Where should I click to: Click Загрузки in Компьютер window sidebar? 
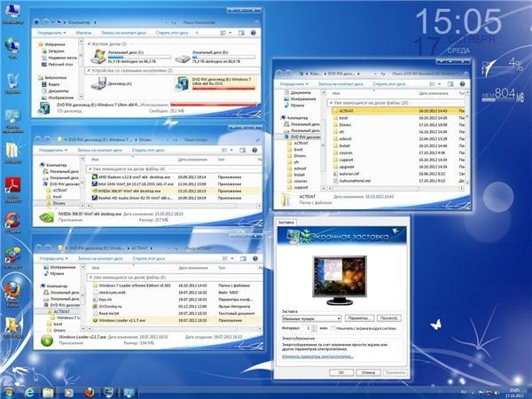(x=53, y=51)
